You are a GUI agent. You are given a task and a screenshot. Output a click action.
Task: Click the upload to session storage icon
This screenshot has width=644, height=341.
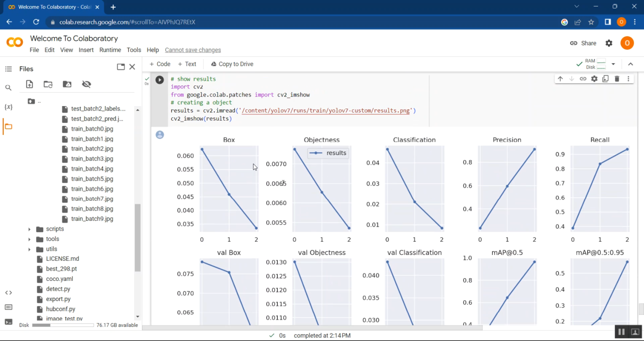pyautogui.click(x=29, y=84)
